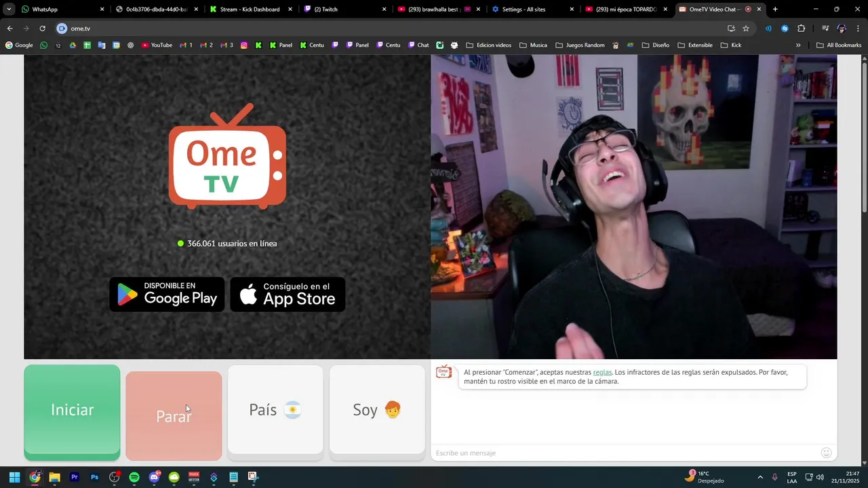Open the Google Drive bookmark icon
868x488 pixels.
click(73, 45)
